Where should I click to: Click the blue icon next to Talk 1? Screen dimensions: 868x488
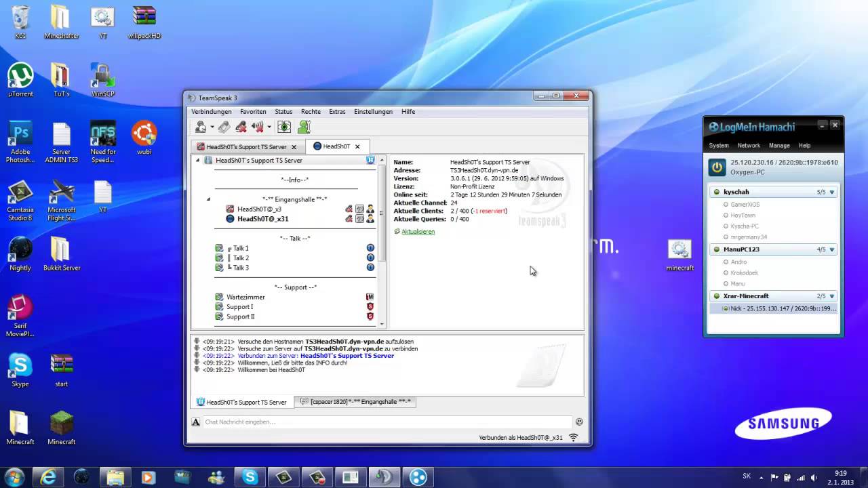pos(370,248)
